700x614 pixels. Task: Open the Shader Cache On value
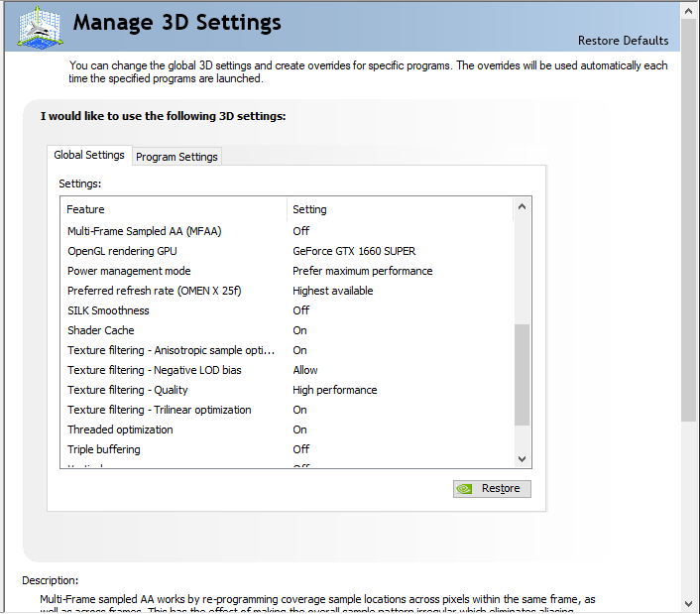(x=299, y=330)
